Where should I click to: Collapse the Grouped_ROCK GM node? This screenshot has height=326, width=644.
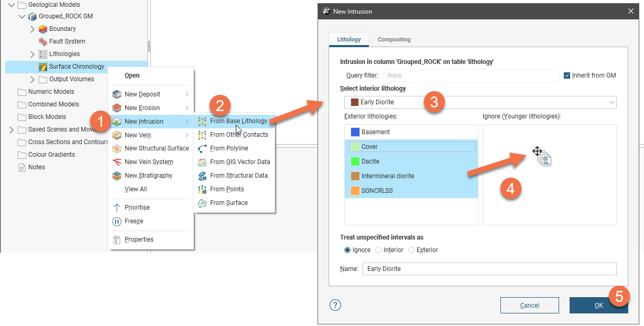pyautogui.click(x=21, y=16)
